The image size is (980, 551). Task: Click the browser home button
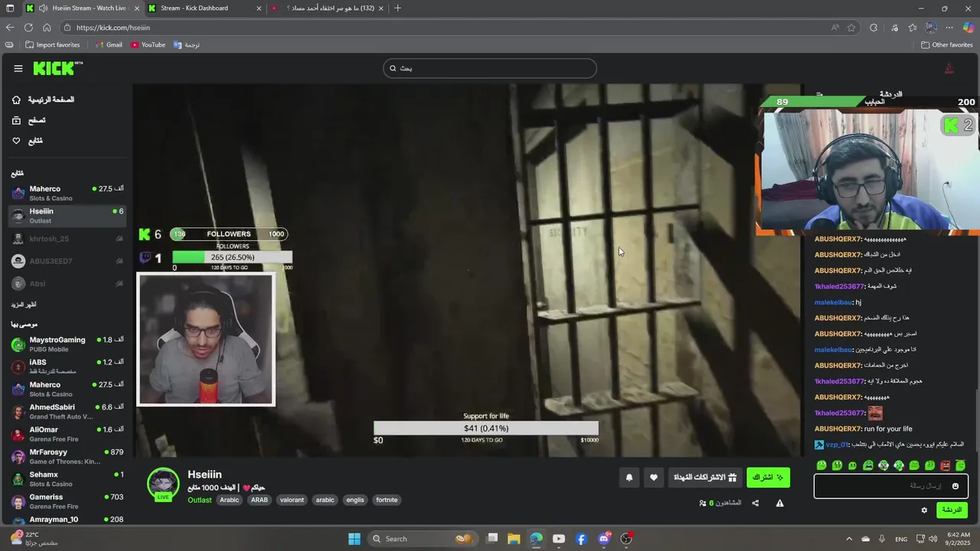47,28
